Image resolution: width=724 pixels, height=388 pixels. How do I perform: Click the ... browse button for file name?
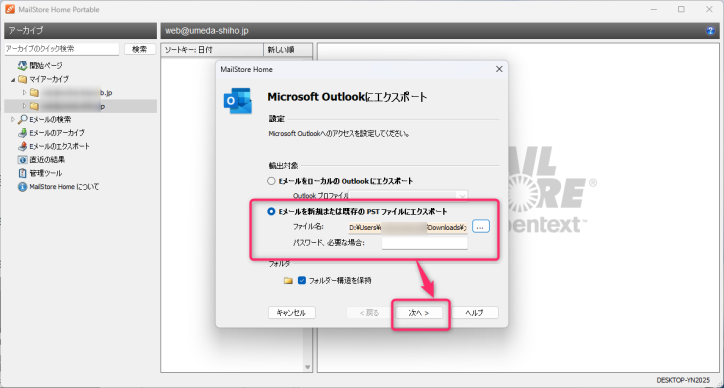coord(481,227)
